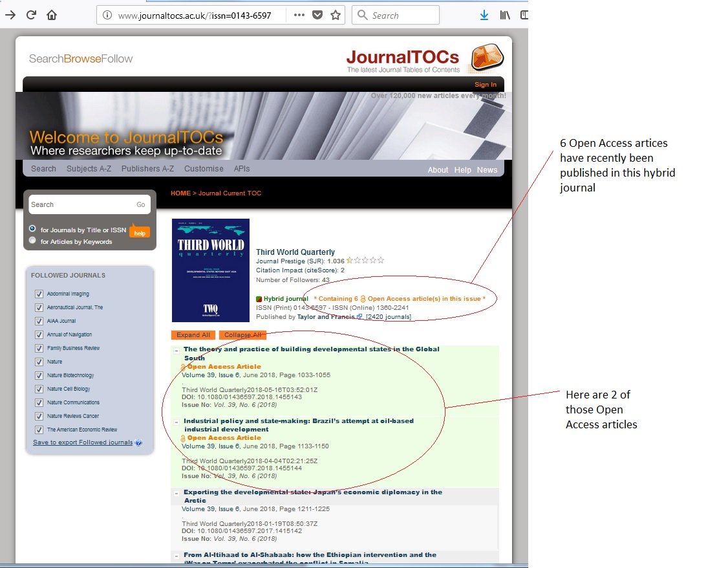728x568 pixels.
Task: Click the Third World Quarterly cover thumbnail
Action: pyautogui.click(x=211, y=270)
